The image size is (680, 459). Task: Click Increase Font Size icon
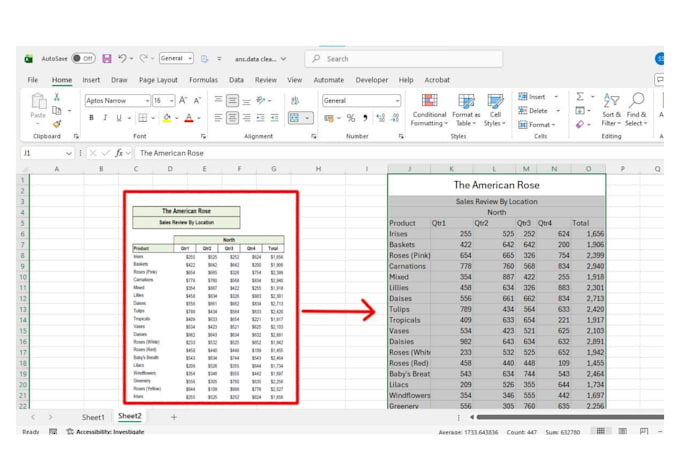point(183,101)
